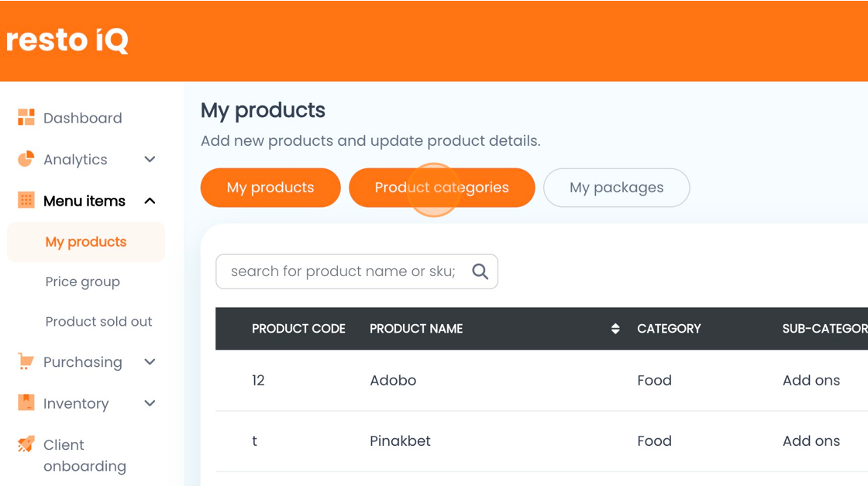Collapse the Menu items chevron
Image resolution: width=868 pixels, height=487 pixels.
pos(150,201)
